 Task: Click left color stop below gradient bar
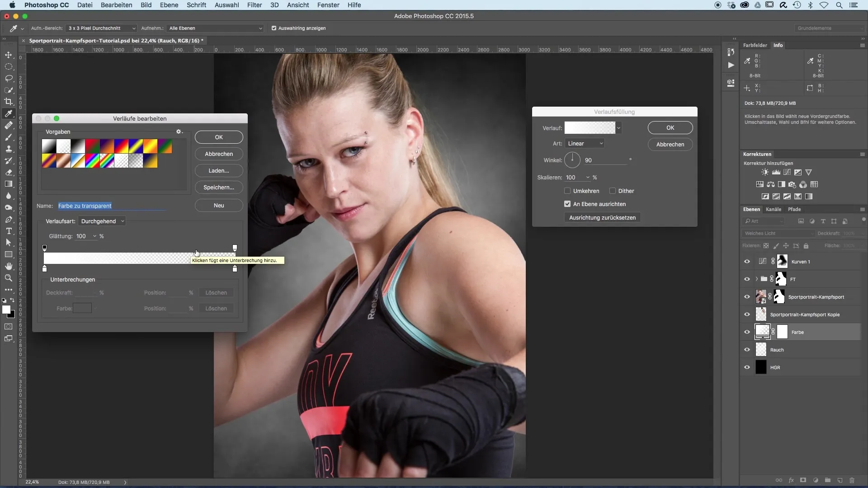point(44,268)
